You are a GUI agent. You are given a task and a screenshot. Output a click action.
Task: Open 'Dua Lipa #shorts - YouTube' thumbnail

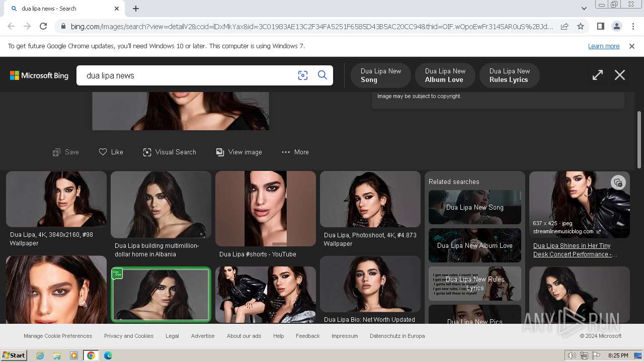[x=266, y=209]
